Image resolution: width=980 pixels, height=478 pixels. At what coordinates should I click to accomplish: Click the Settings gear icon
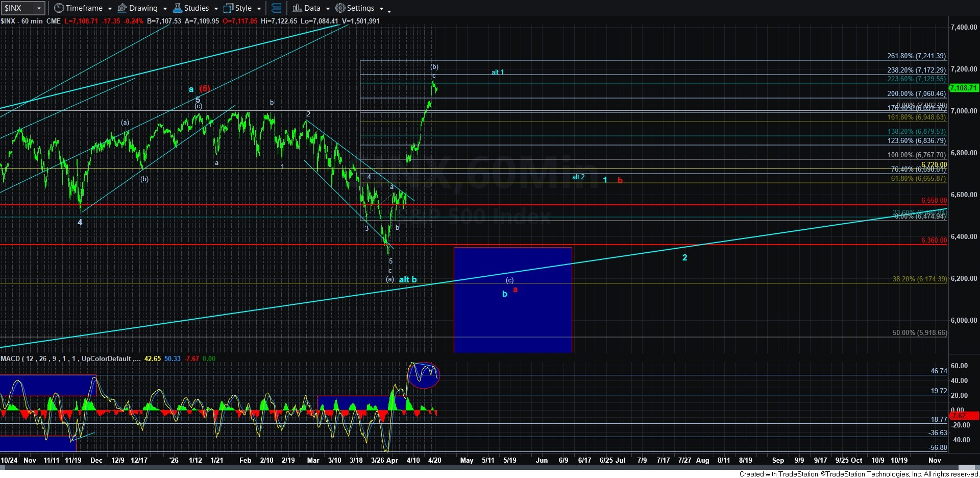[340, 8]
